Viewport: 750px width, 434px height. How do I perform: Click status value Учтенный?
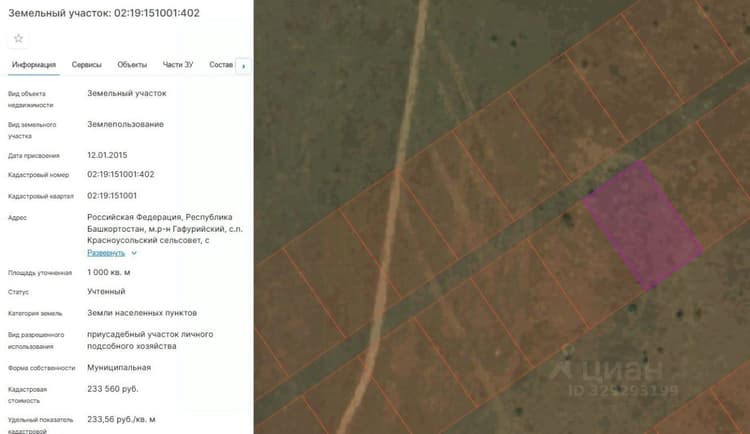click(x=106, y=291)
